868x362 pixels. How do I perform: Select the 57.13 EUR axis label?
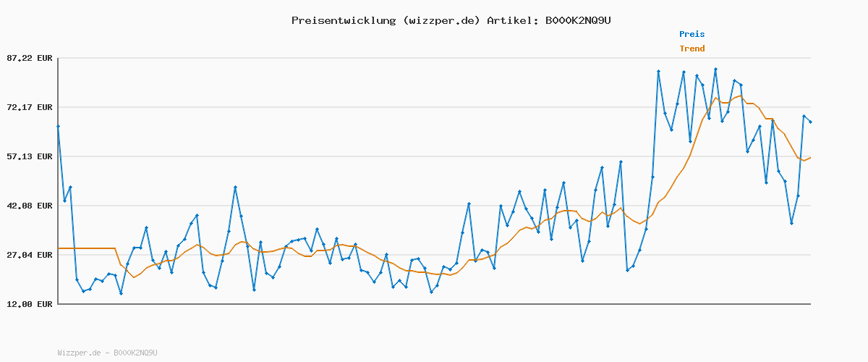pos(30,156)
